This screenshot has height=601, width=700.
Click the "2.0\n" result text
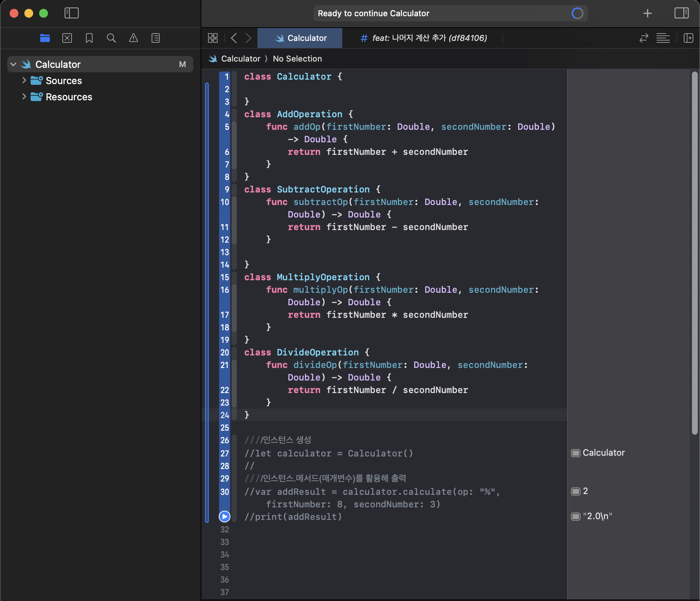tap(597, 516)
